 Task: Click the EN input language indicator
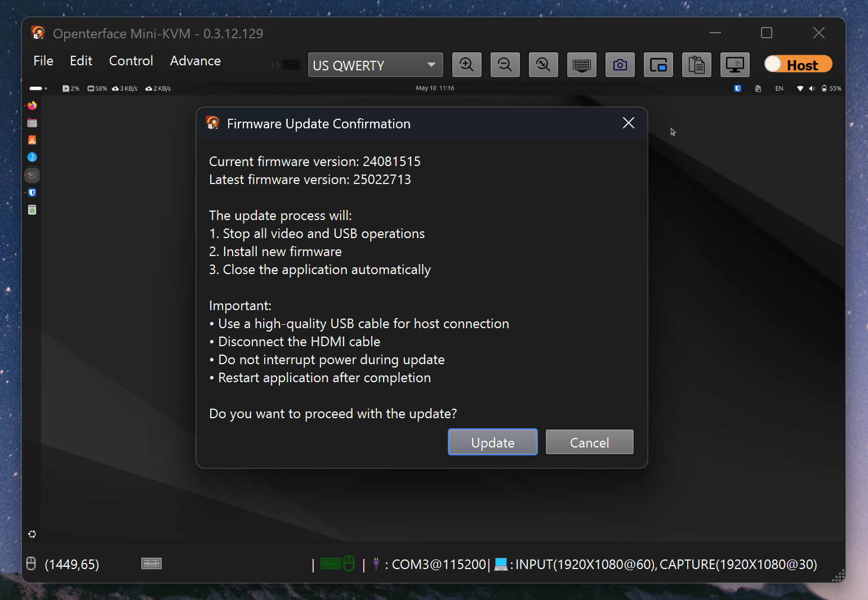[x=779, y=88]
